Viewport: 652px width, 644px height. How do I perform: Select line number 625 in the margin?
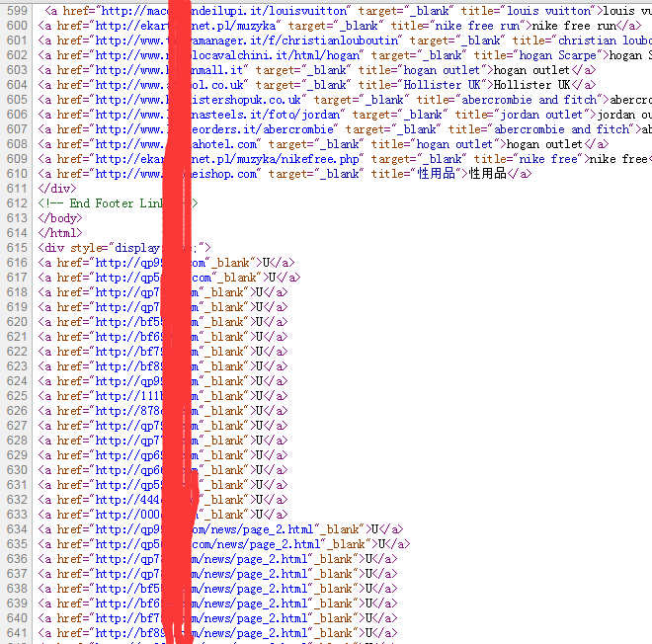pyautogui.click(x=17, y=396)
